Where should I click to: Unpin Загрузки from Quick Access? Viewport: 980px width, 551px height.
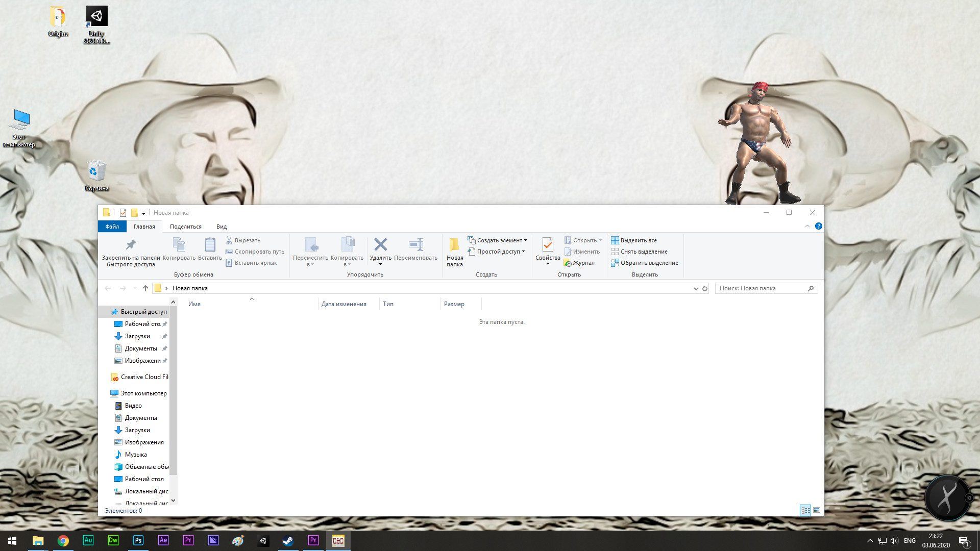[164, 336]
